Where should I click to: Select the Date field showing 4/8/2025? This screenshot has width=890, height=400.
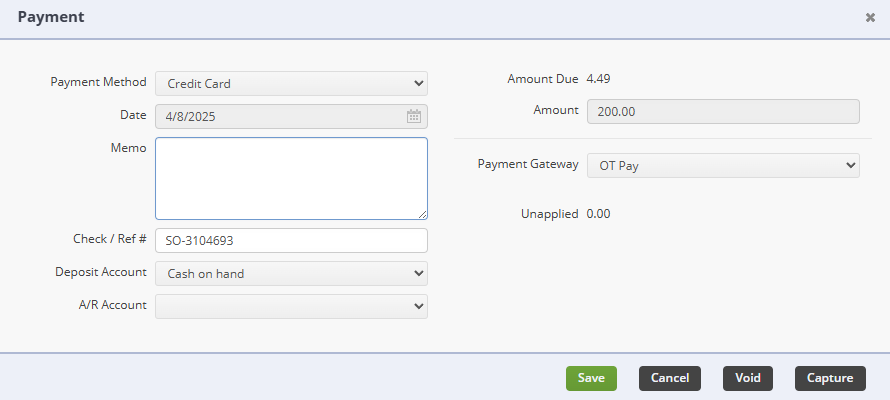[x=291, y=116]
